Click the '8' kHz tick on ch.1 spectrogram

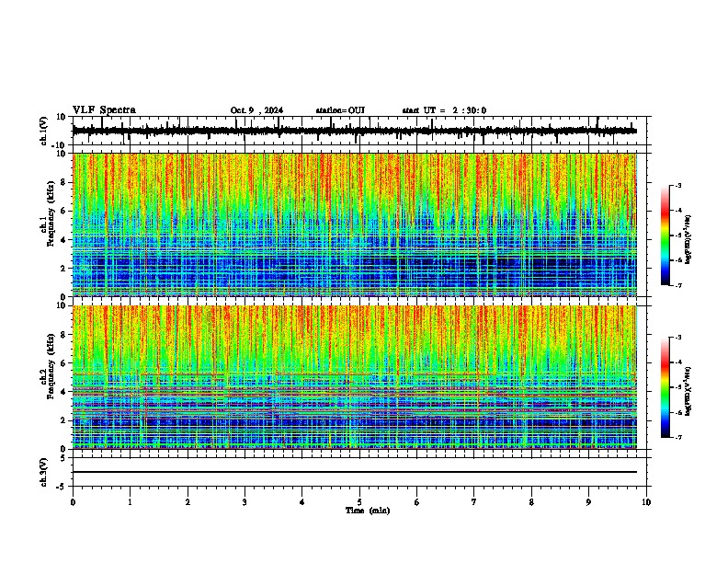[x=64, y=182]
